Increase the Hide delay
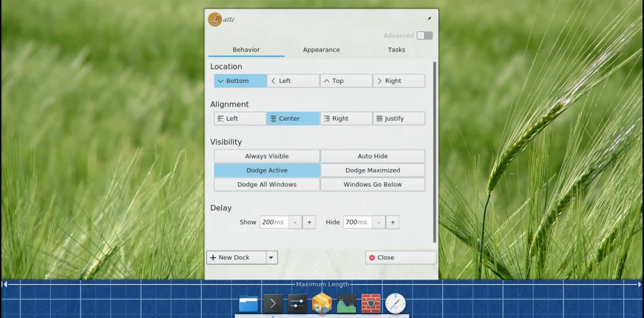 (x=392, y=222)
